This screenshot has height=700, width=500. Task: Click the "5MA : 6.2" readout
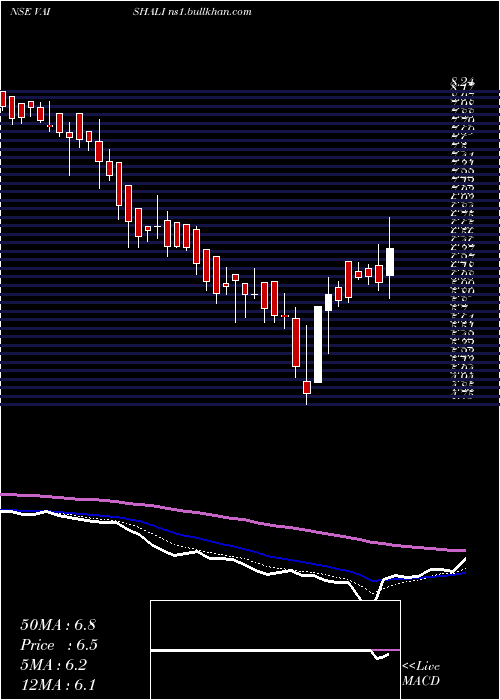54,665
